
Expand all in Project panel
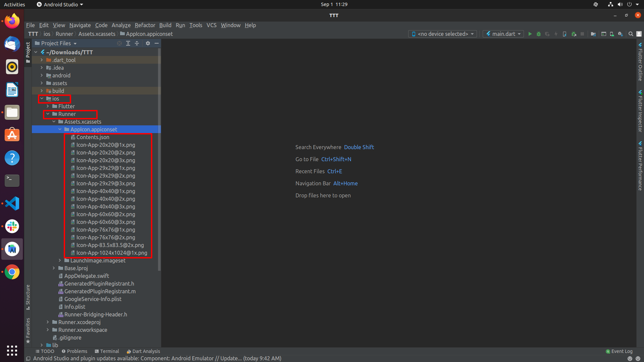coord(128,43)
